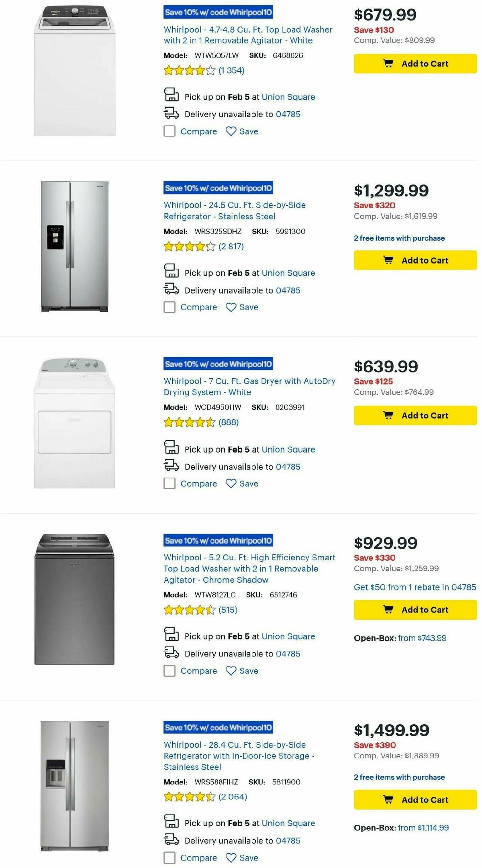
Task: Select model WTW8127LC product title link
Action: coord(249,568)
